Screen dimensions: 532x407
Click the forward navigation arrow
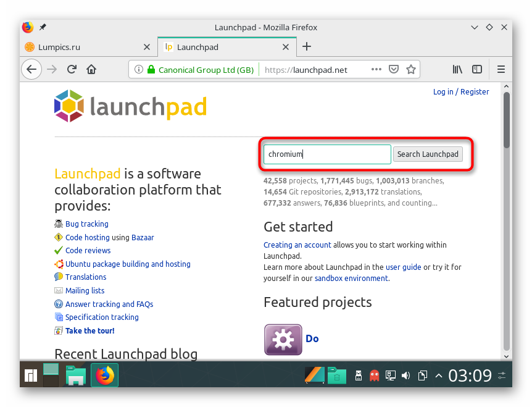click(x=52, y=70)
